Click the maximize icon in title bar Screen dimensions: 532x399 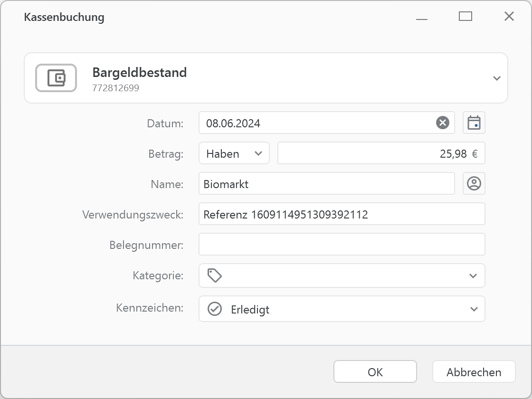click(x=465, y=16)
